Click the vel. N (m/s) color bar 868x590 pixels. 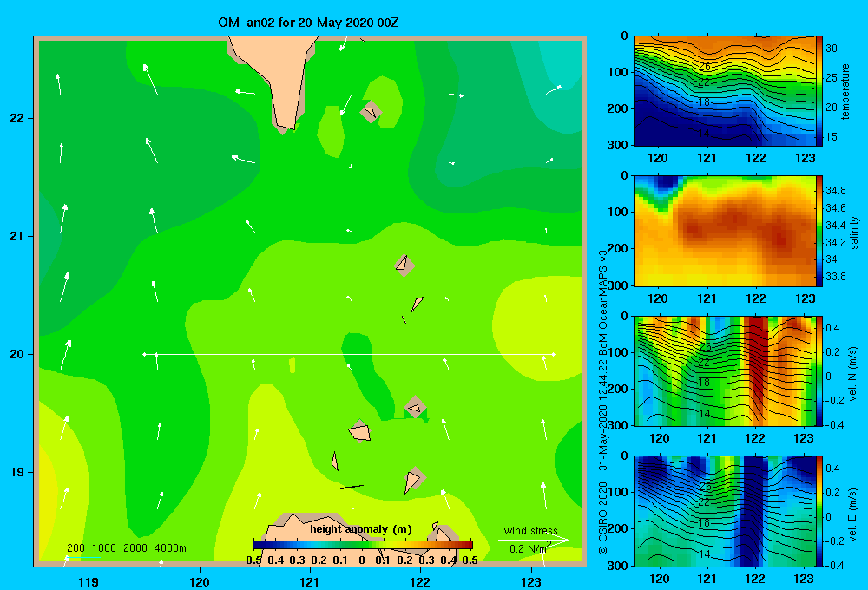(819, 371)
